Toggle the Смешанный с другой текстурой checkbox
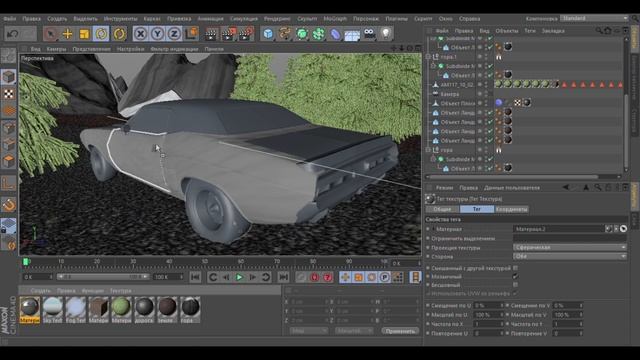This screenshot has width=640, height=360. pyautogui.click(x=516, y=268)
